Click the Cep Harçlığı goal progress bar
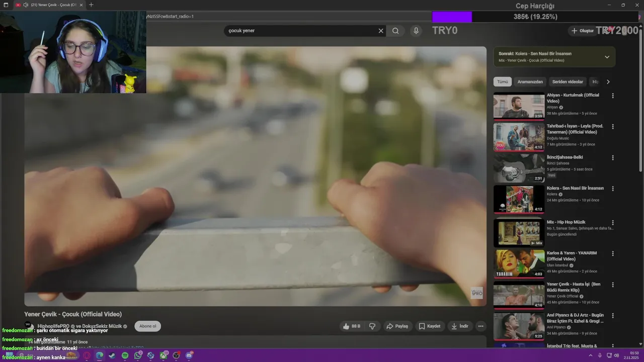This screenshot has width=644, height=362. tap(535, 17)
